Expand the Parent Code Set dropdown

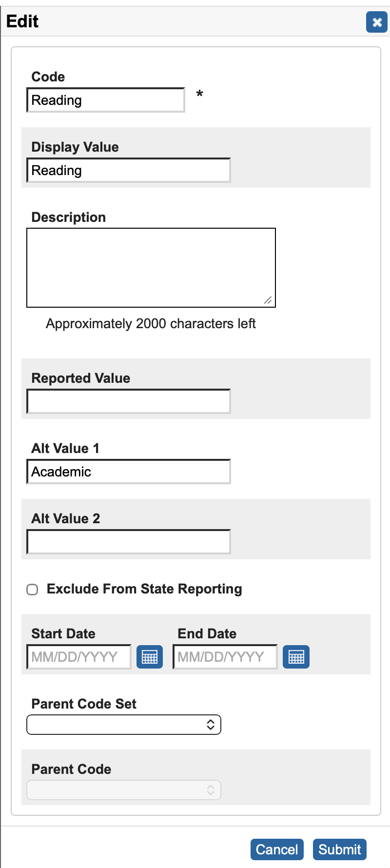pyautogui.click(x=124, y=725)
